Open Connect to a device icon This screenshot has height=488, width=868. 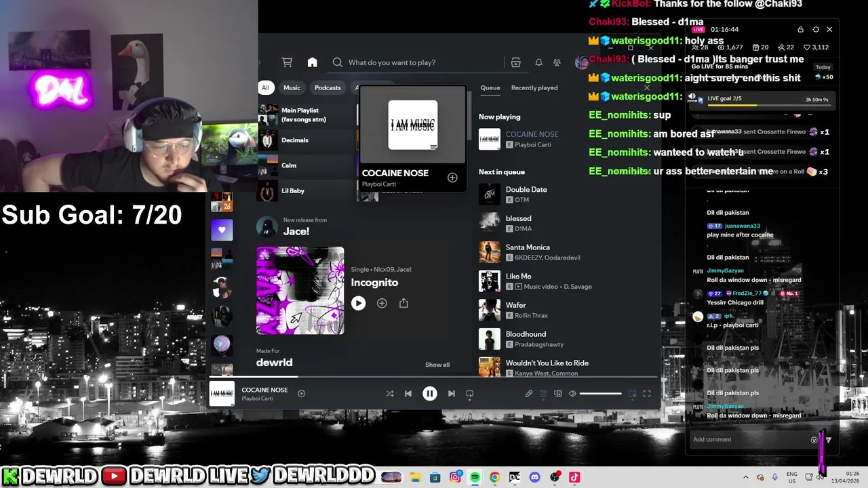pos(558,394)
